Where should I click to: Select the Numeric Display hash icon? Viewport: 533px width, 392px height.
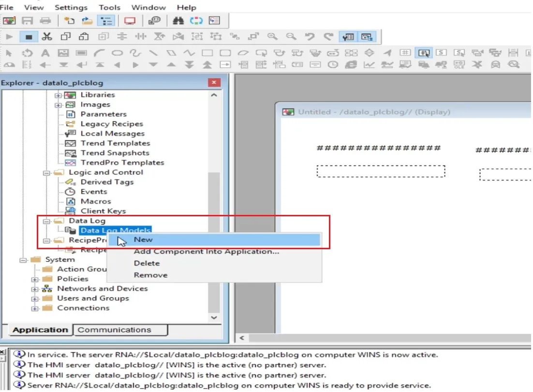click(405, 52)
